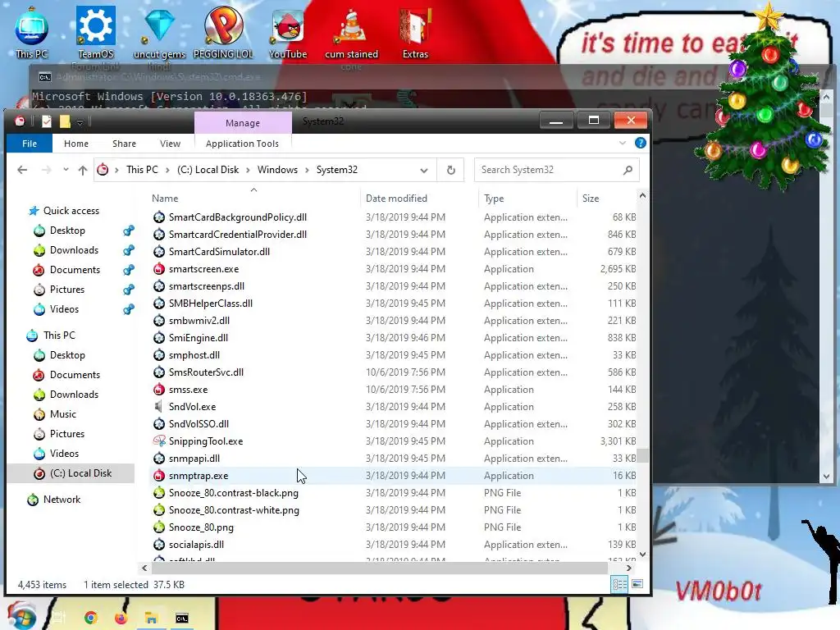Open the File menu
The image size is (840, 630).
[x=30, y=144]
